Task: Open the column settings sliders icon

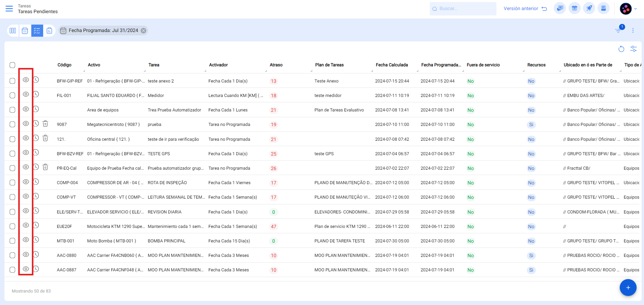Action: [634, 49]
